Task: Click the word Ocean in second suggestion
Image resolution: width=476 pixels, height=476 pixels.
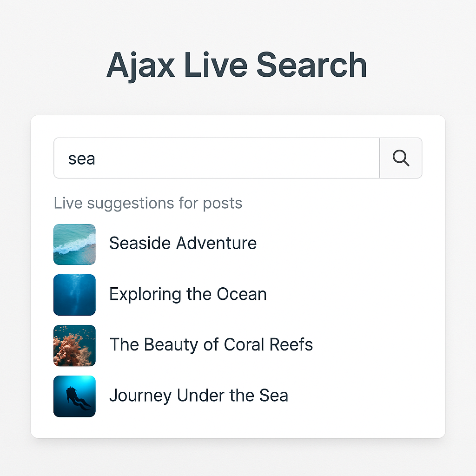Action: (x=242, y=294)
